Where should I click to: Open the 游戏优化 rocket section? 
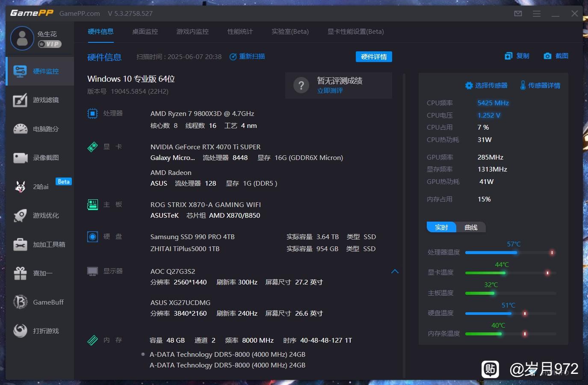pyautogui.click(x=40, y=216)
